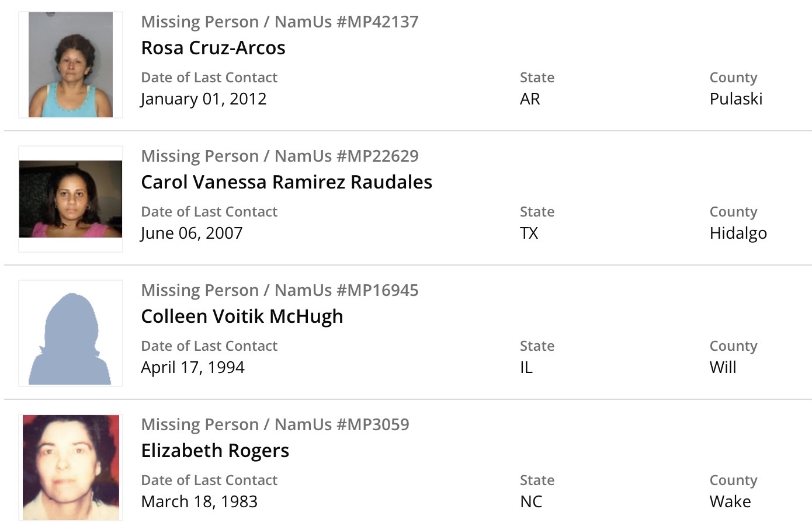Open the Rosa Cruz-Arcos photo thumbnail

pyautogui.click(x=71, y=65)
